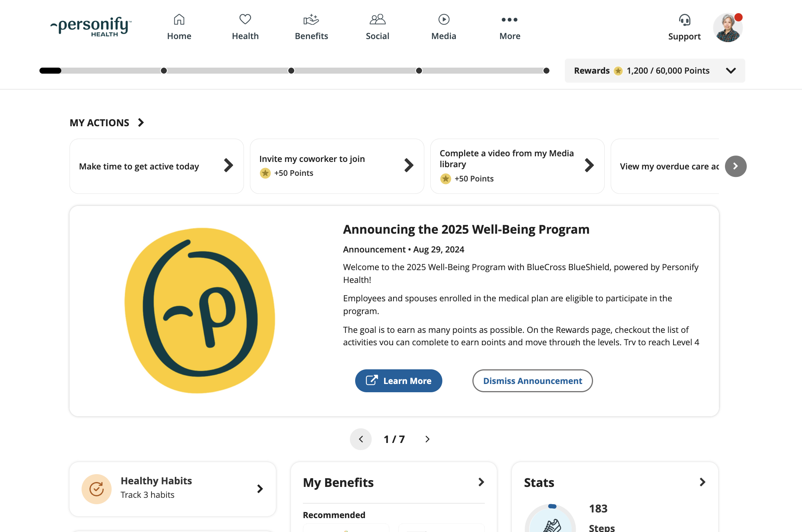Viewport: 802px width, 532px height.
Task: Expand the Stats card chevron
Action: click(x=702, y=482)
